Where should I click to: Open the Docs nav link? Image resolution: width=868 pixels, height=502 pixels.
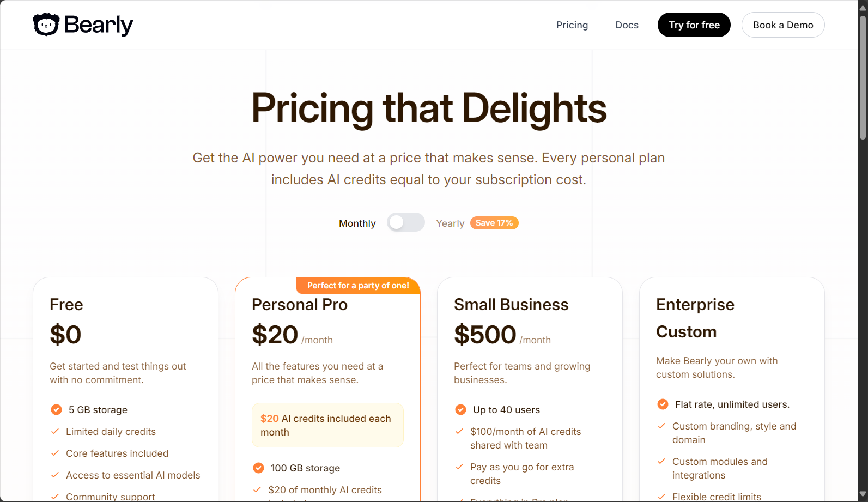[627, 25]
